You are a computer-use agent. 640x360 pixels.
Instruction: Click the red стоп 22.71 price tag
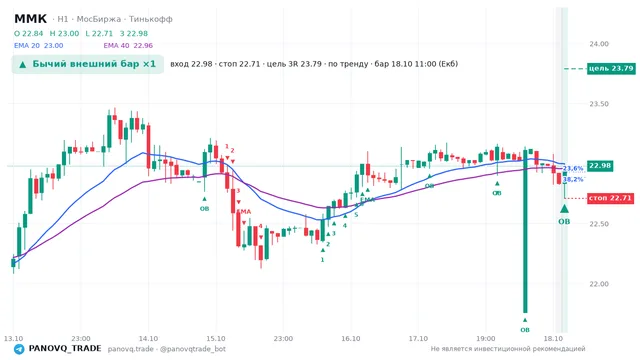click(611, 198)
